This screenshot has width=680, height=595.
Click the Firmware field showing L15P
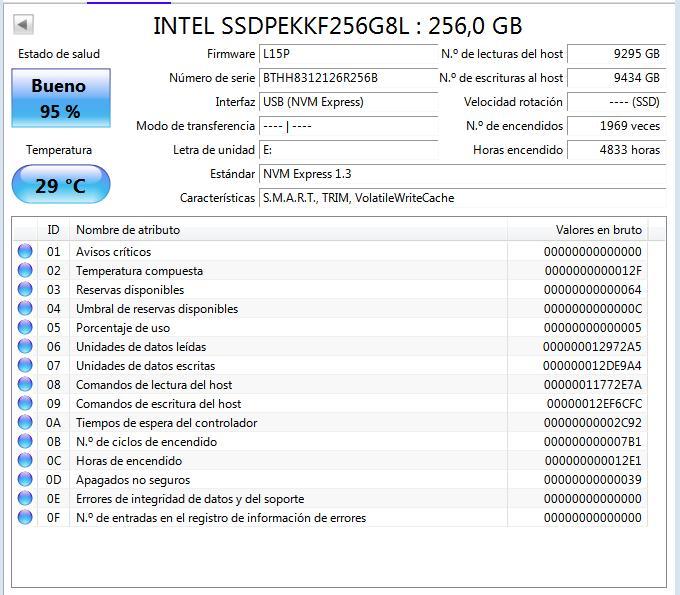pyautogui.click(x=348, y=54)
